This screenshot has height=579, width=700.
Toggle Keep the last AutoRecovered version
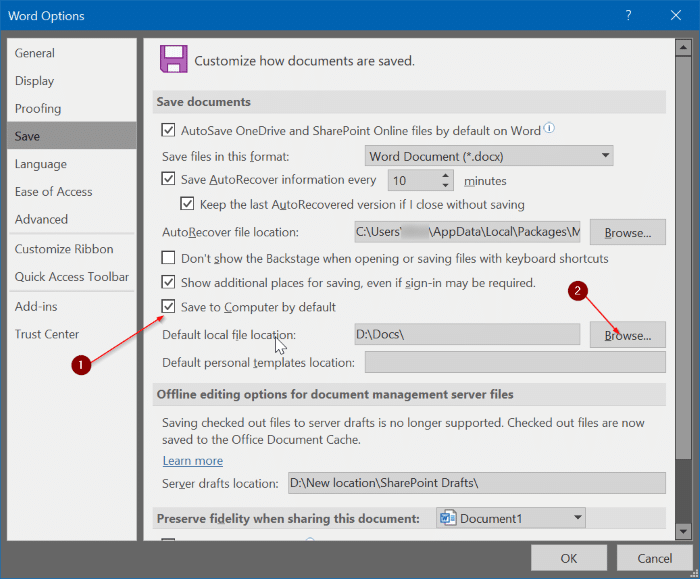coord(187,204)
